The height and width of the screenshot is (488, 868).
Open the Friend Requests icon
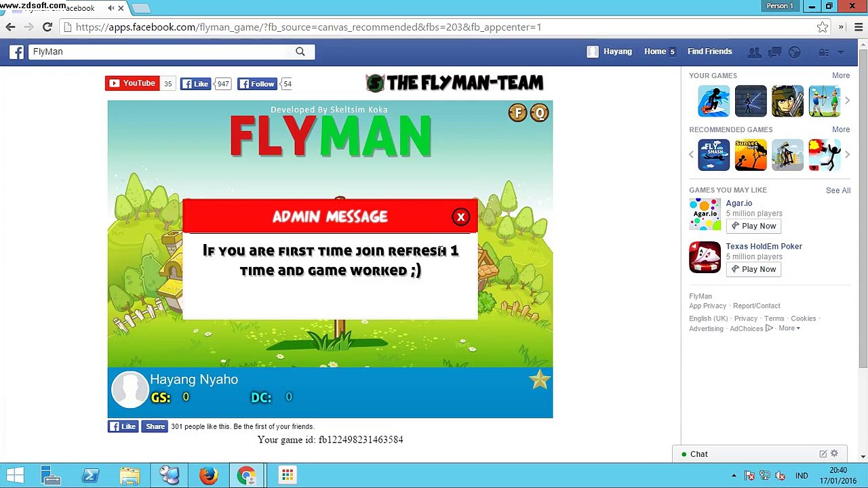(754, 52)
